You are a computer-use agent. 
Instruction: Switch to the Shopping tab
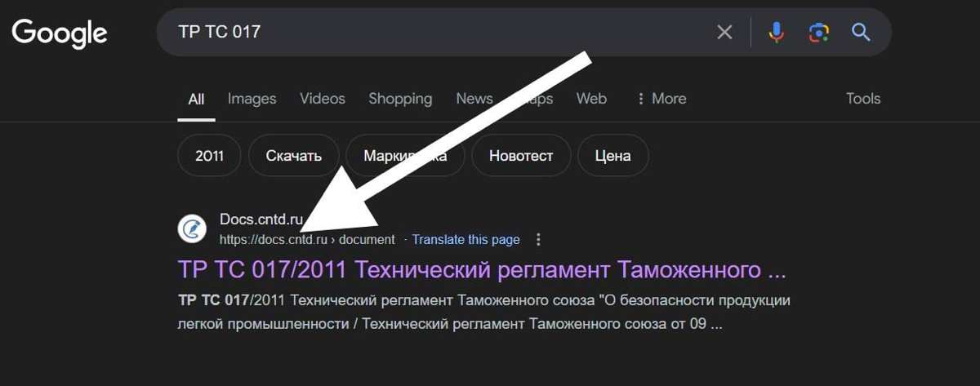tap(400, 99)
